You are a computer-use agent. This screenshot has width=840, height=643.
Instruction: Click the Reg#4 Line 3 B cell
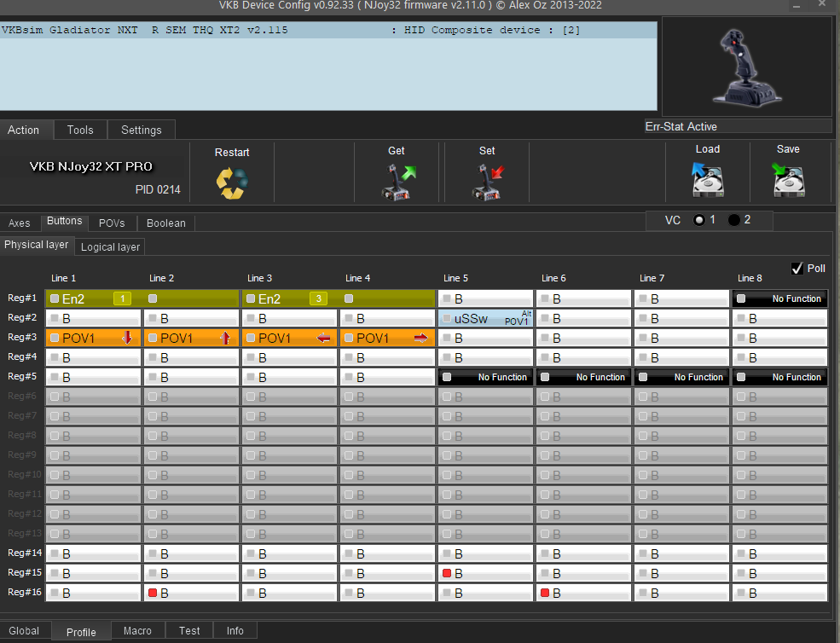(289, 357)
